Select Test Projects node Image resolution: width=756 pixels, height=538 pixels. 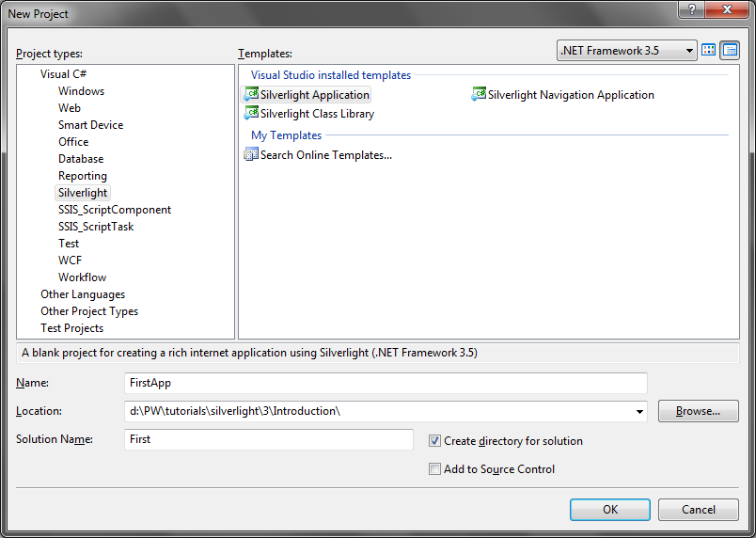pos(71,328)
